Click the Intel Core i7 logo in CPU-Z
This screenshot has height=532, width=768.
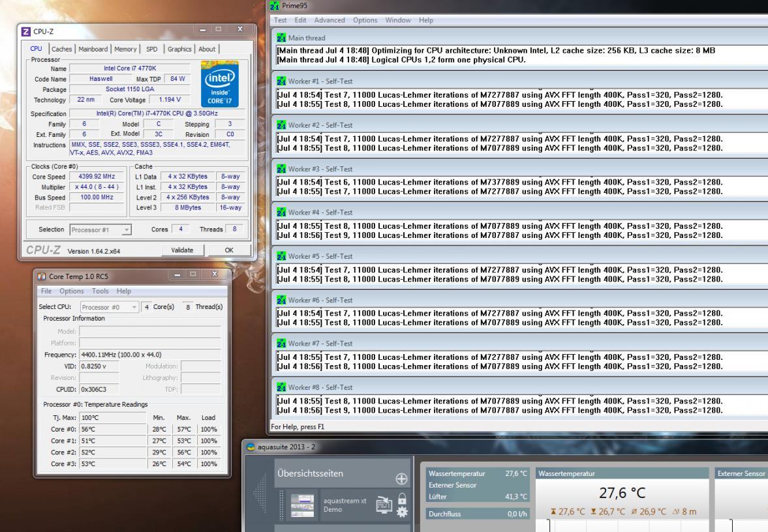click(219, 83)
